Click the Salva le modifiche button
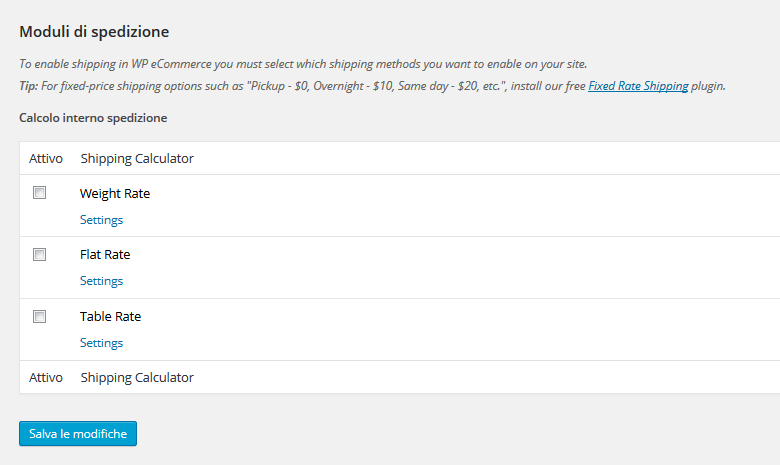This screenshot has width=780, height=465. click(78, 434)
